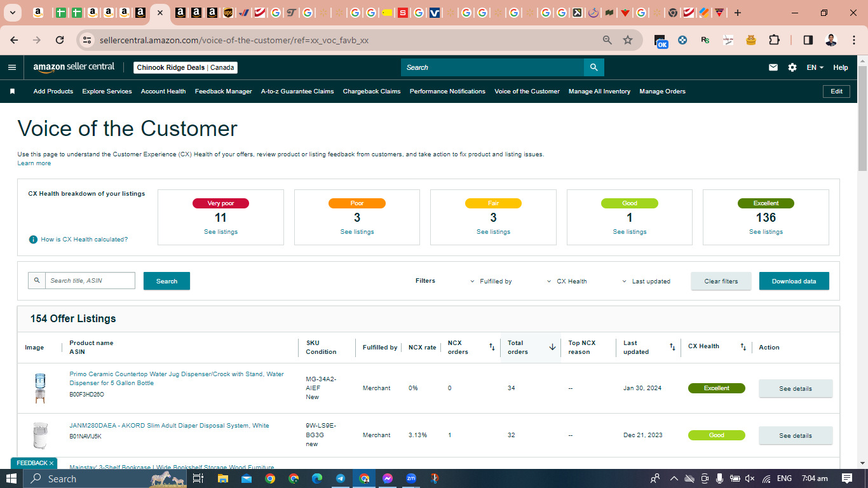Image resolution: width=868 pixels, height=488 pixels.
Task: Click the Clear filters button
Action: tap(721, 281)
